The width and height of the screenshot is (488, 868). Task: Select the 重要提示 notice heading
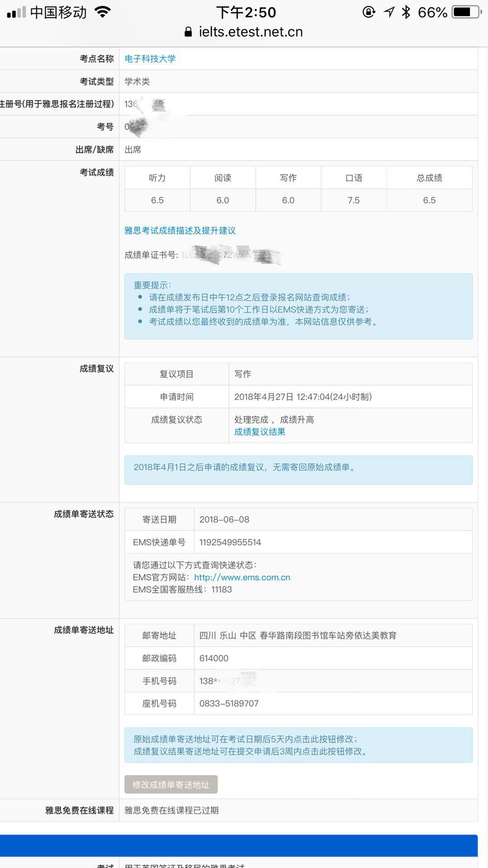[x=152, y=285]
